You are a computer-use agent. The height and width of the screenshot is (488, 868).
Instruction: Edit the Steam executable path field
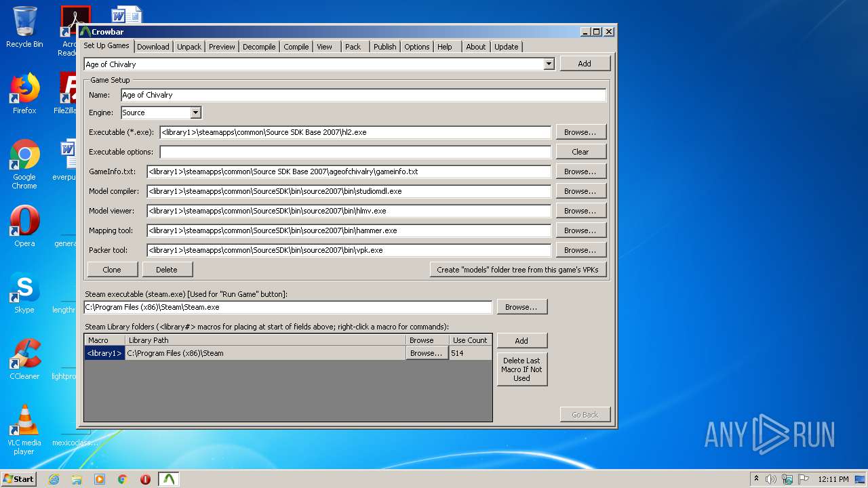[x=288, y=307]
